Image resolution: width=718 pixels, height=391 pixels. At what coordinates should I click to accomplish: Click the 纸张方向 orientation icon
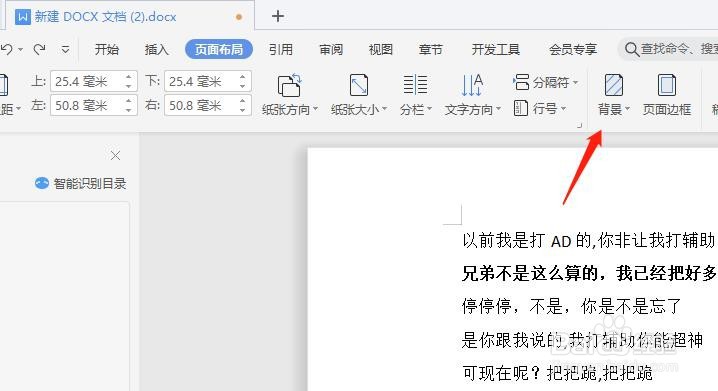[289, 85]
